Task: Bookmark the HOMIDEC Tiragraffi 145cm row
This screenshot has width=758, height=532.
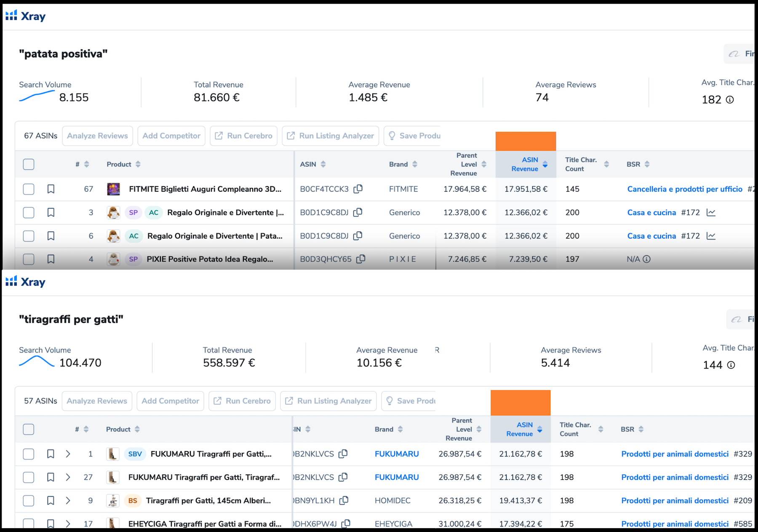Action: pyautogui.click(x=51, y=500)
